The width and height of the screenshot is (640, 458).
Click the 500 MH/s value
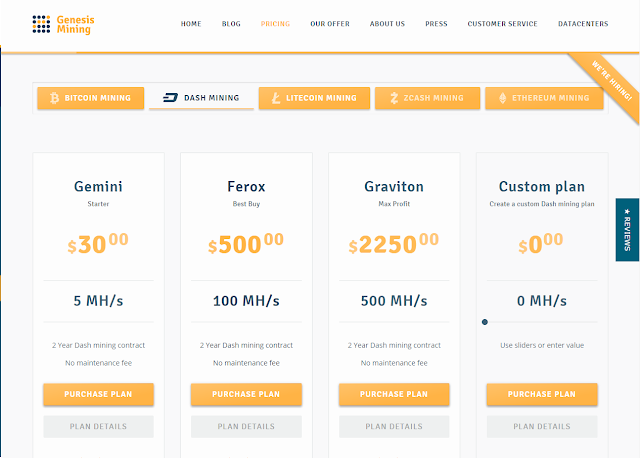coord(394,301)
